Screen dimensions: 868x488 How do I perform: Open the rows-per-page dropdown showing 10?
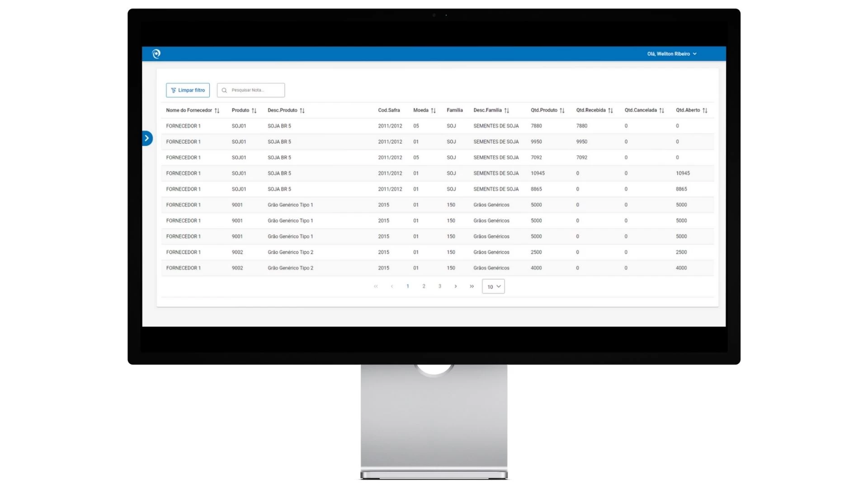[x=493, y=286]
